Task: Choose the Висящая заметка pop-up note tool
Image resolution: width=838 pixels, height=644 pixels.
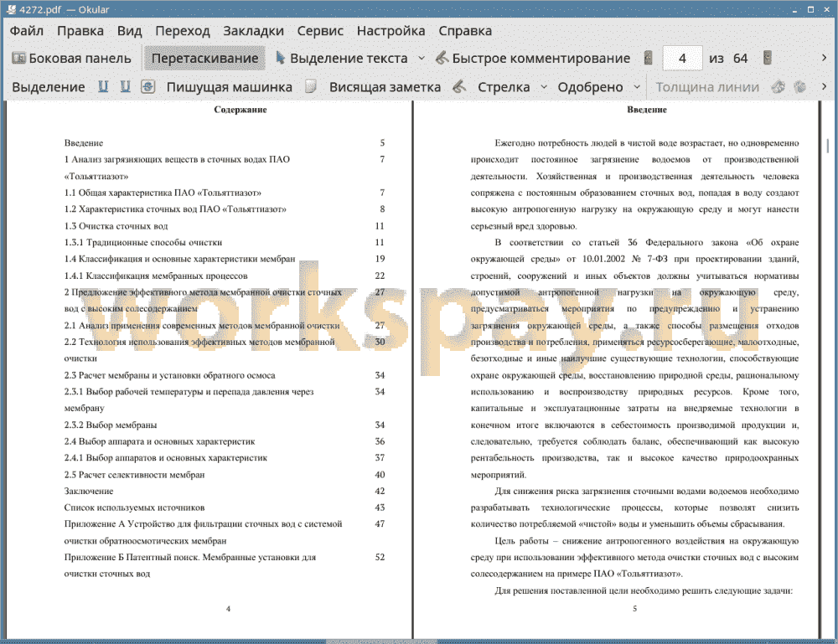Action: click(385, 87)
